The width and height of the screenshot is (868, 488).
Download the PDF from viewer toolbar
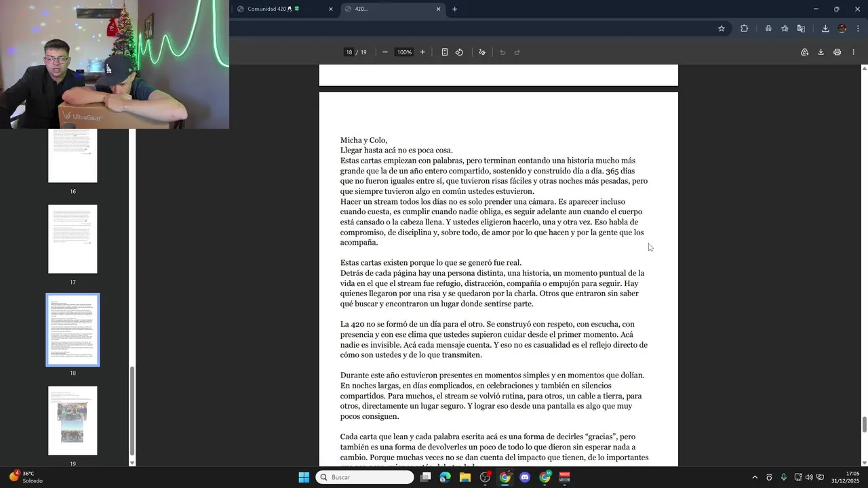821,52
